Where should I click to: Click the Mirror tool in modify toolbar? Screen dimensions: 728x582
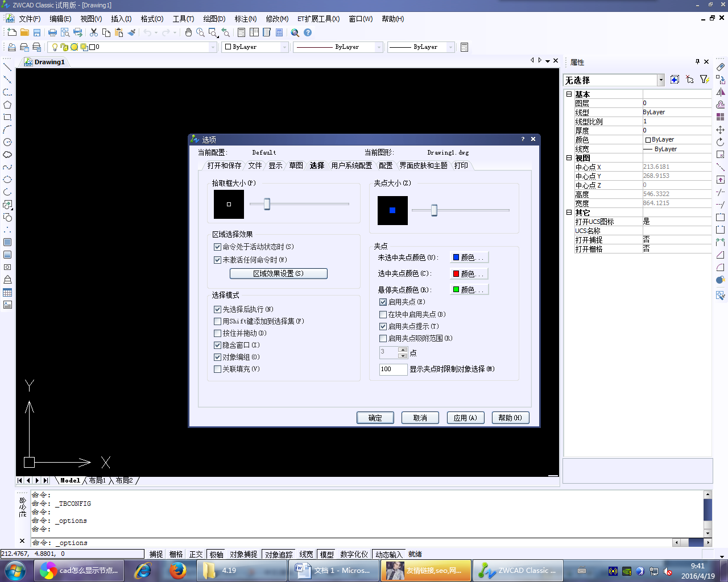(x=720, y=92)
